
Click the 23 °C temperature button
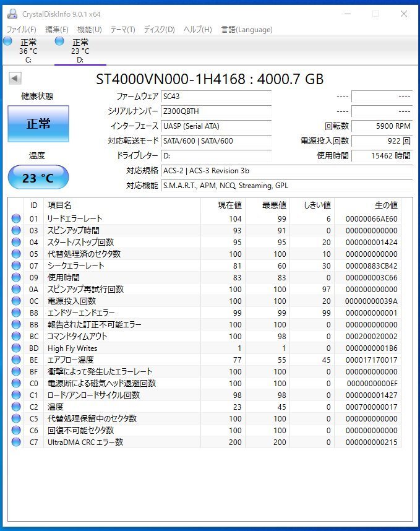coord(38,177)
